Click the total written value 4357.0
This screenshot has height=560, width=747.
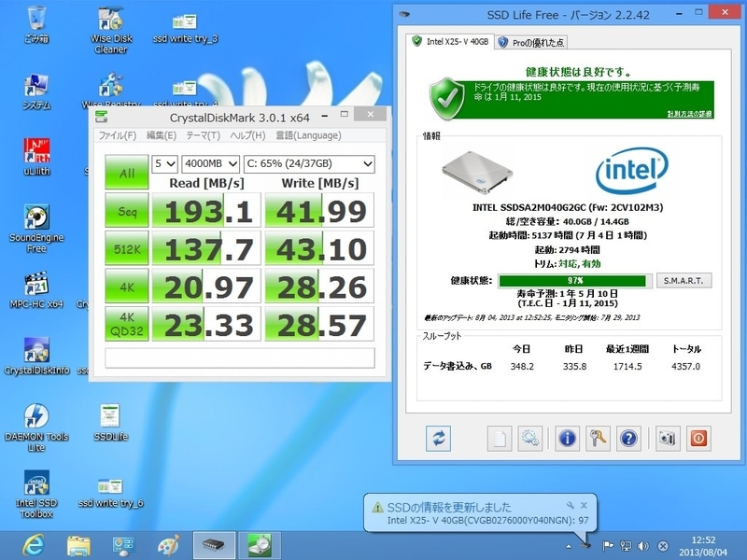click(x=685, y=366)
